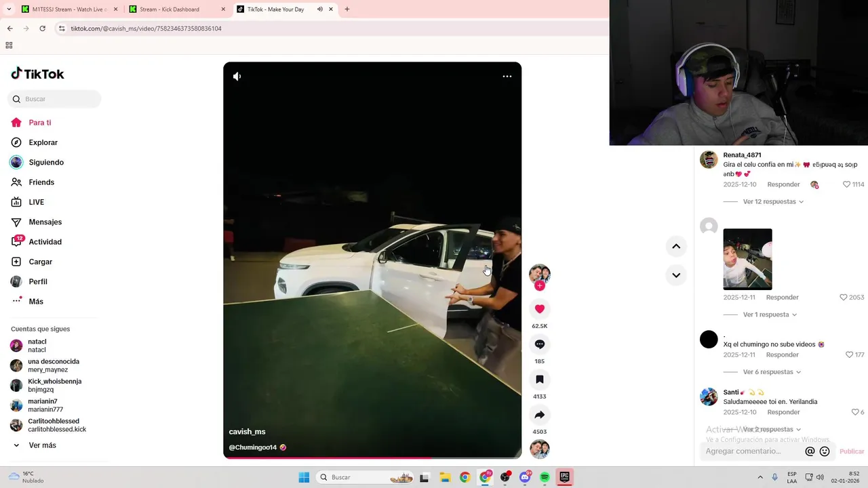Expand Ver 6 respuestas under the chumingo comment

pos(772,372)
